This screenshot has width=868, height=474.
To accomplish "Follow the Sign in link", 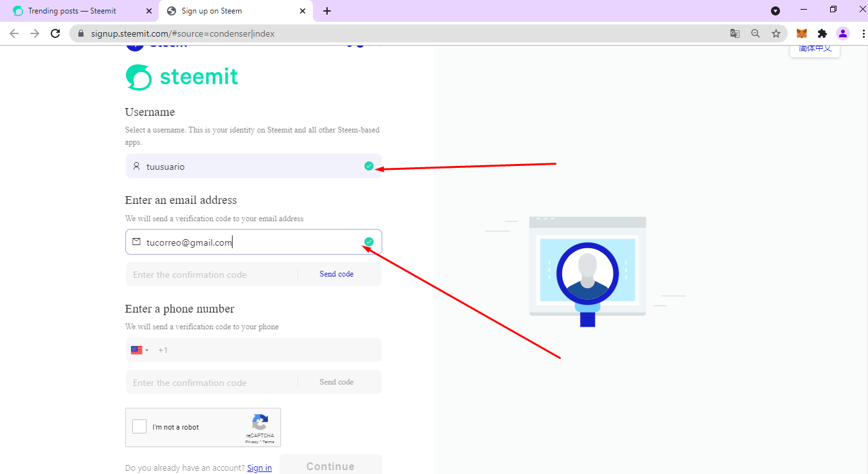I will 260,468.
